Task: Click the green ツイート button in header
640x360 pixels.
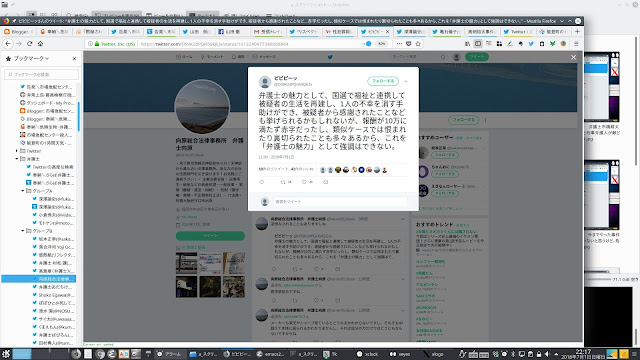Action: pyautogui.click(x=477, y=57)
